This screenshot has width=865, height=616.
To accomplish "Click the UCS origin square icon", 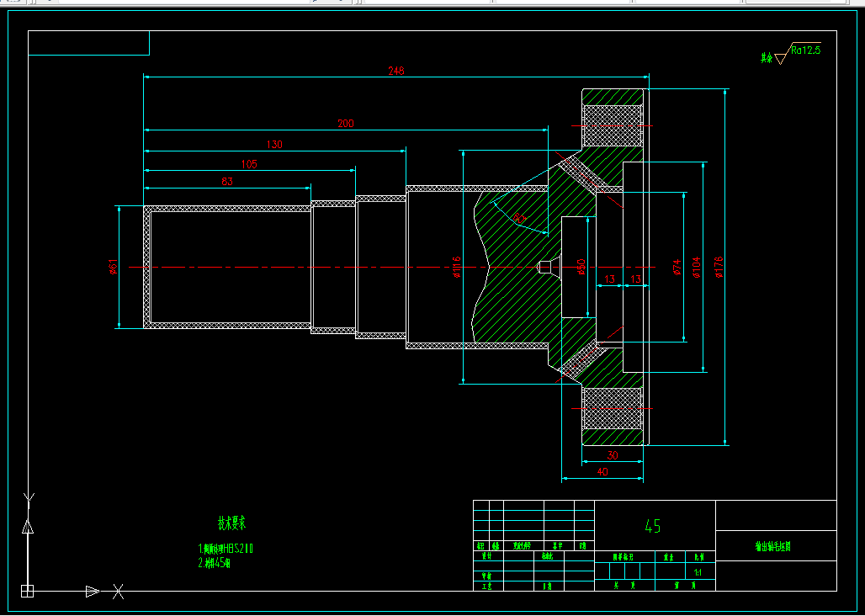I will click(x=27, y=592).
